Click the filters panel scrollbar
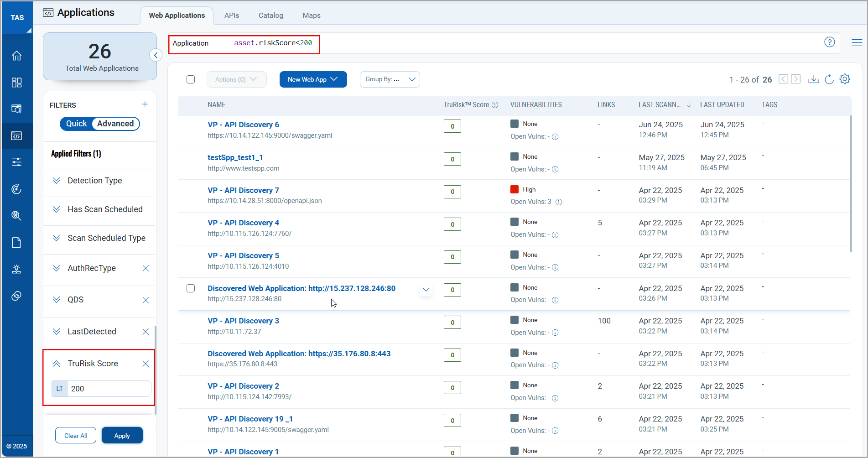The image size is (868, 458). coord(156,370)
